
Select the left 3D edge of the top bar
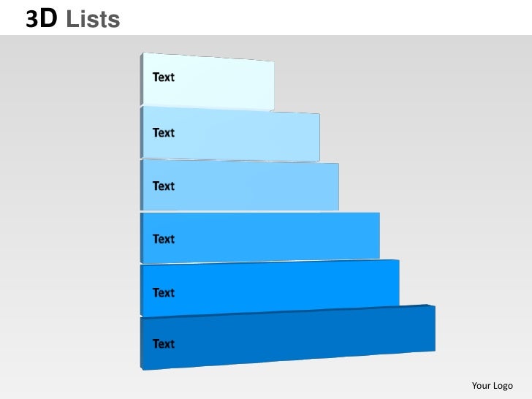(142, 80)
